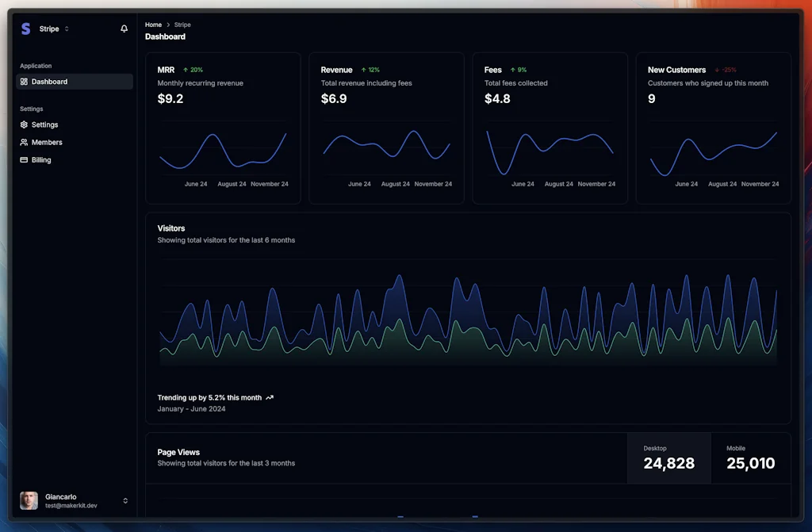Image resolution: width=812 pixels, height=532 pixels.
Task: Go to Home via breadcrumb
Action: click(x=153, y=25)
